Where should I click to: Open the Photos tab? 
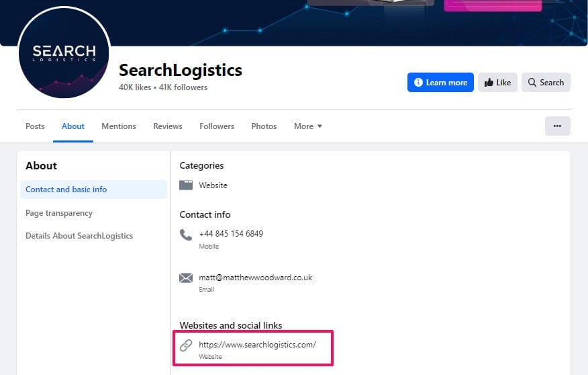tap(264, 126)
